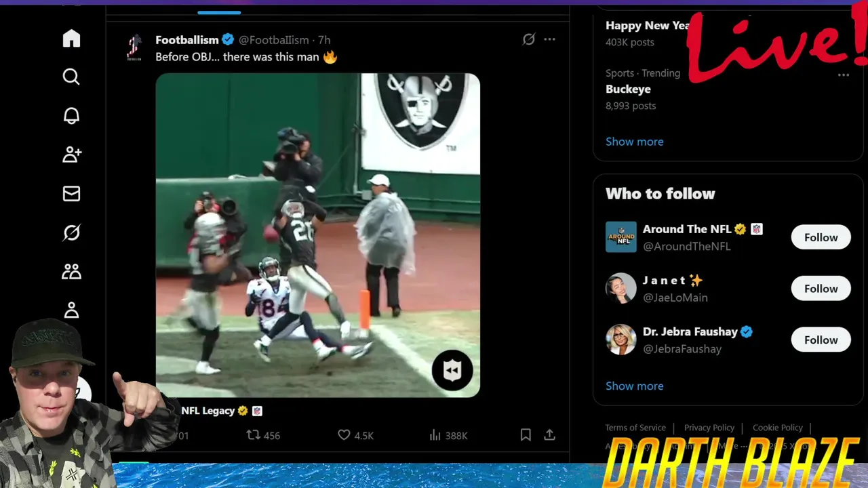Follow Dr. Jebra Faushay
This screenshot has width=868, height=488.
tap(821, 340)
